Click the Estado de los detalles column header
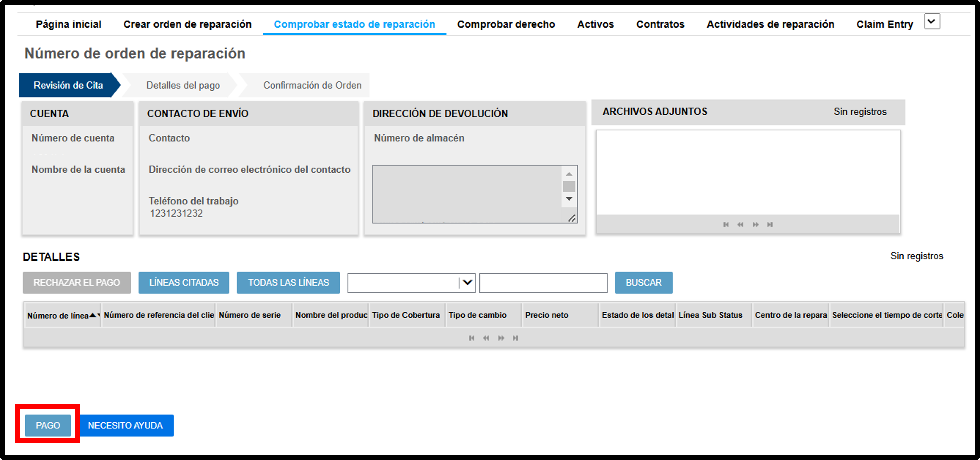This screenshot has width=980, height=460. (638, 315)
